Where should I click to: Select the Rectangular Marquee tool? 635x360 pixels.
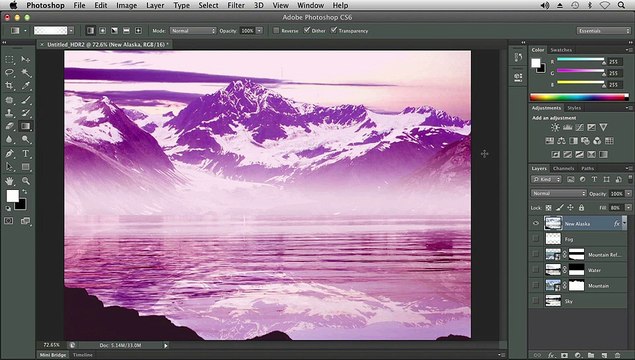pos(9,60)
